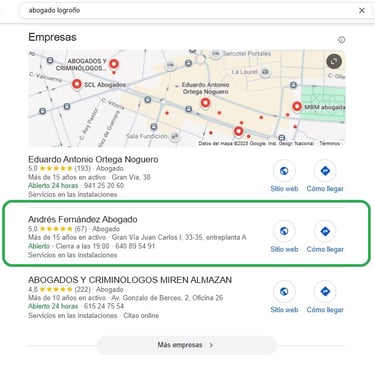Click the Cierra a las 19:00 text

point(82,246)
